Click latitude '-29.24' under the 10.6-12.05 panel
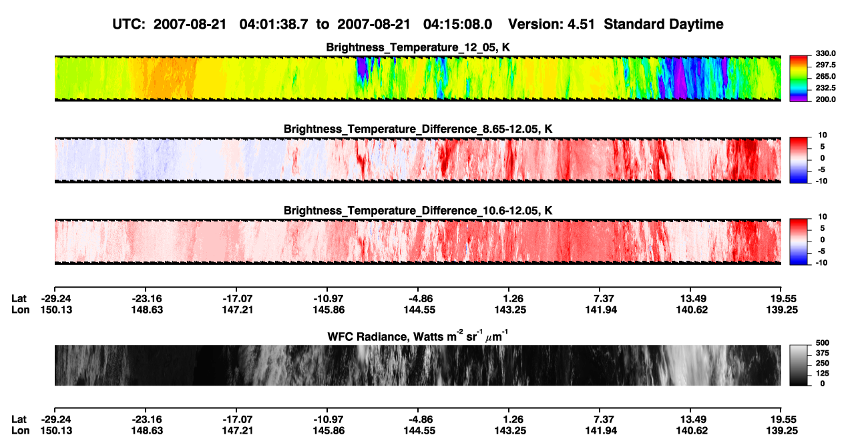The width and height of the screenshot is (868, 445). [55, 298]
